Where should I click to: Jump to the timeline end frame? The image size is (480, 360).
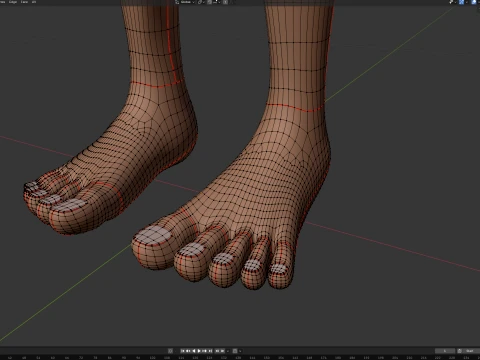coord(210,351)
